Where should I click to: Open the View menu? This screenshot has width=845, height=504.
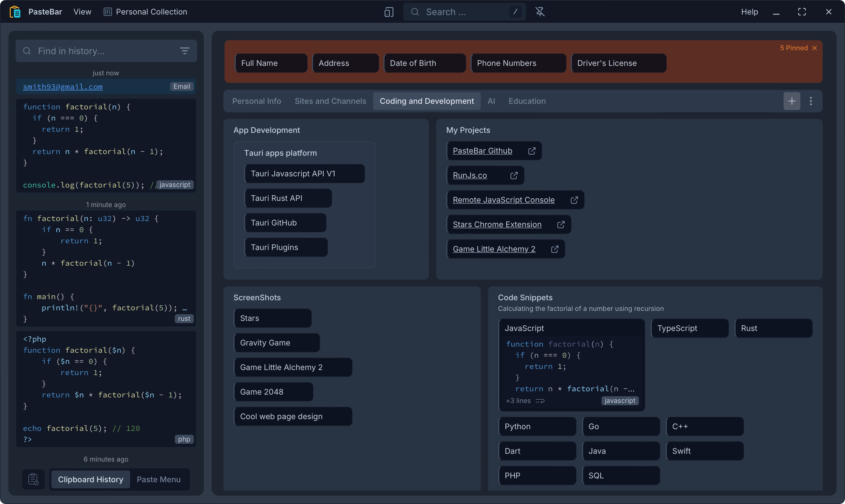pyautogui.click(x=82, y=12)
